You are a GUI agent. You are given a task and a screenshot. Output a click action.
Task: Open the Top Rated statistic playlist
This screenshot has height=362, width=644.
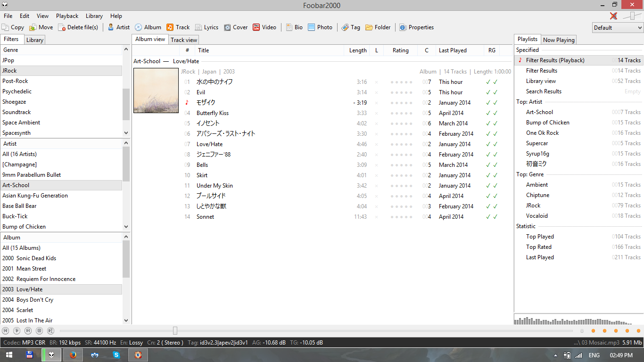pyautogui.click(x=578, y=247)
